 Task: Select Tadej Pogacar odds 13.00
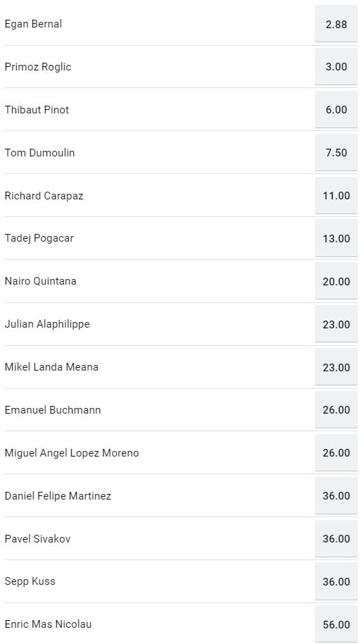click(x=336, y=238)
